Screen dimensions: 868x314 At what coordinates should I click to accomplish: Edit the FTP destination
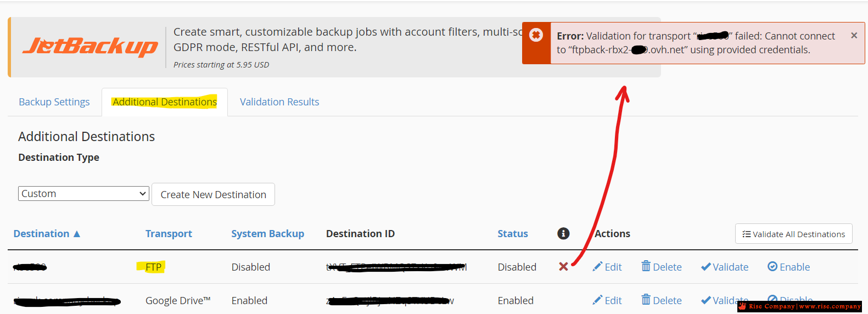pyautogui.click(x=607, y=267)
